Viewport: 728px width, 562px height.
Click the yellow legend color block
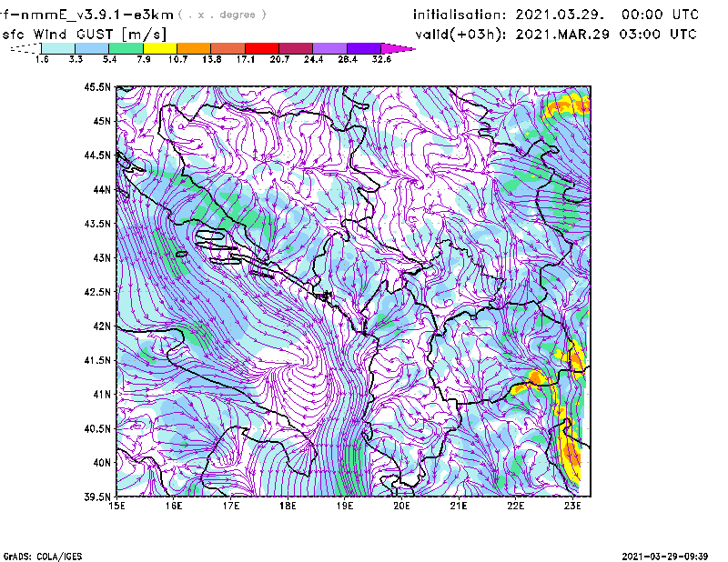(x=160, y=48)
